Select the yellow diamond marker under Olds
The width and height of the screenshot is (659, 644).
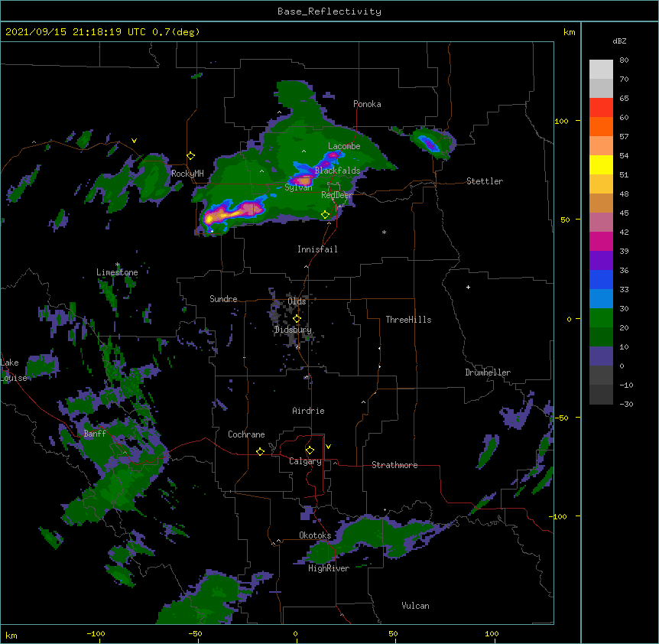click(297, 319)
